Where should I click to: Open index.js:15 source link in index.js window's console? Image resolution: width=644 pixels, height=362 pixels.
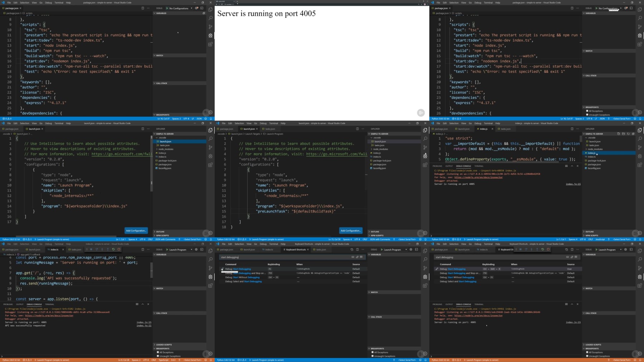[x=573, y=184]
